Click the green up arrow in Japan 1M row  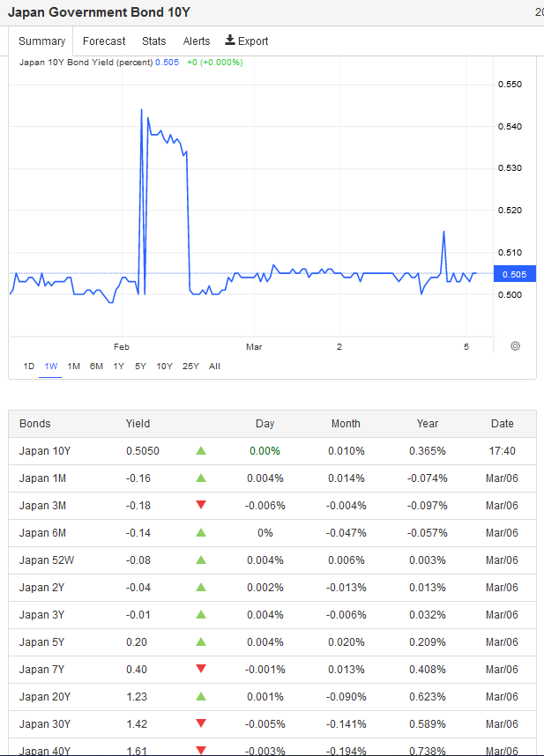point(201,478)
